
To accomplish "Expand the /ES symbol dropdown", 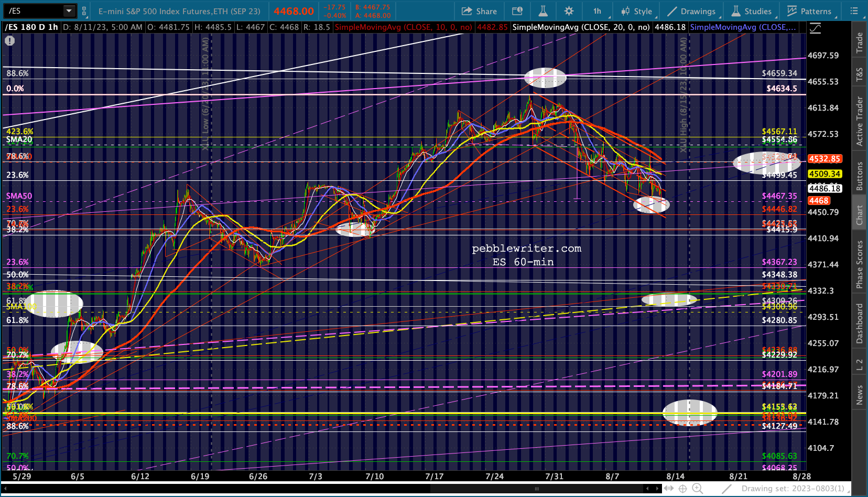I will pos(69,10).
